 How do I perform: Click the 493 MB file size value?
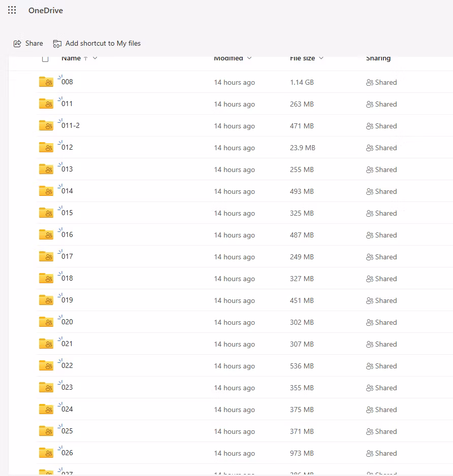click(x=302, y=191)
